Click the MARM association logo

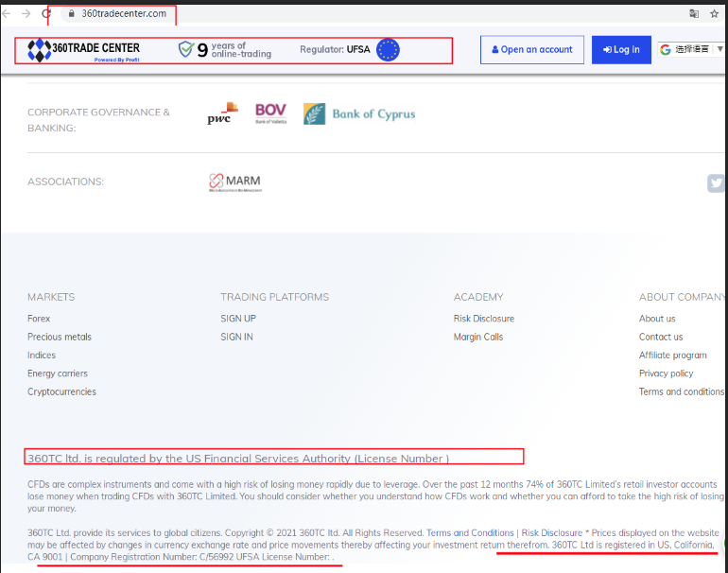click(x=234, y=182)
